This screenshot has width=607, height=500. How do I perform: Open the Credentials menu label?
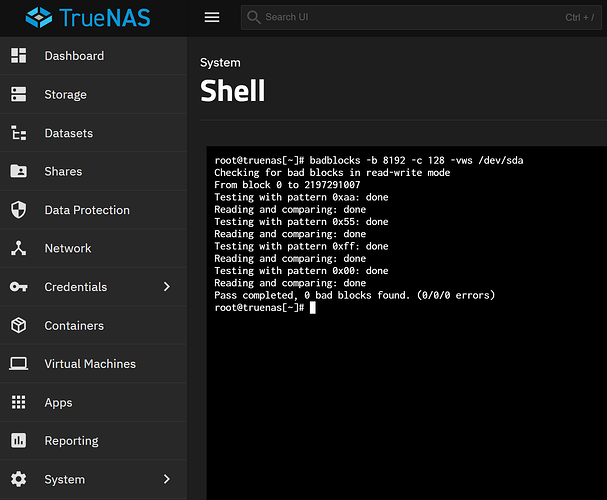pos(75,287)
